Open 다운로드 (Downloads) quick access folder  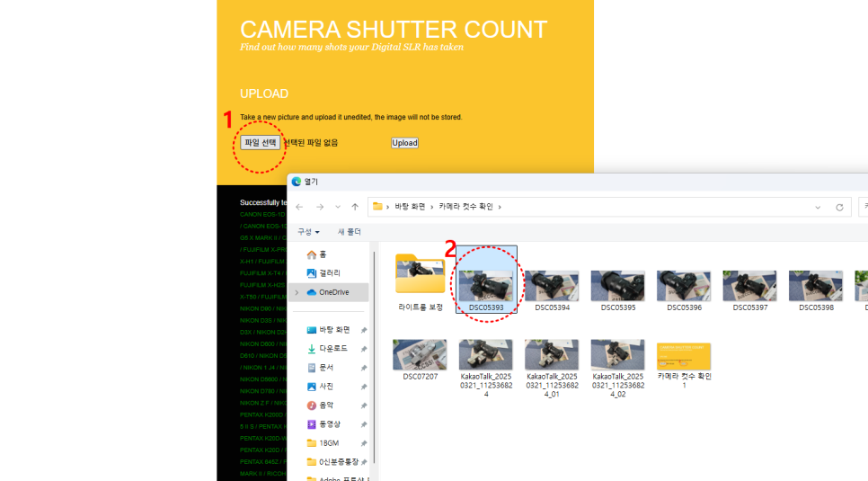332,349
